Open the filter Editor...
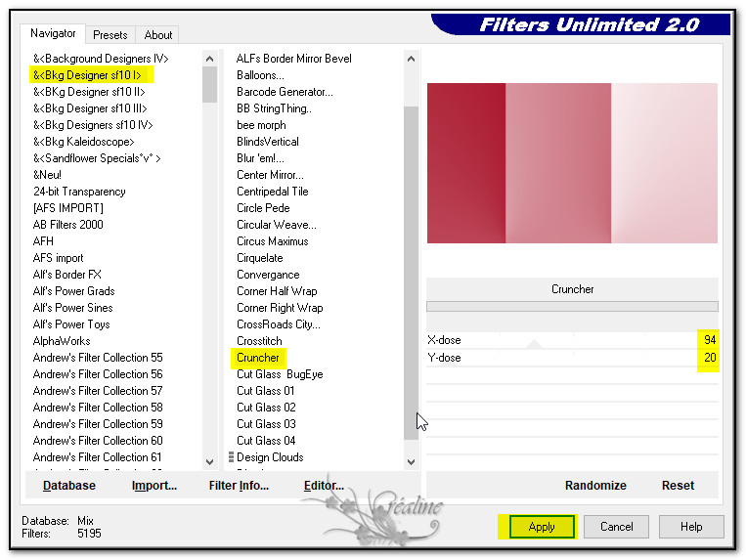The image size is (746, 560). (x=324, y=486)
